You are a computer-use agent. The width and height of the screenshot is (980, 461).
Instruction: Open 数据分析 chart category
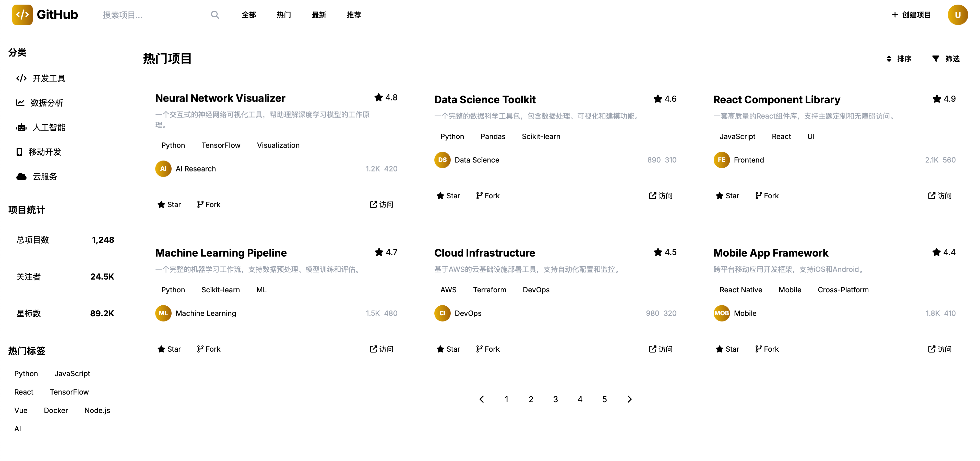click(40, 103)
